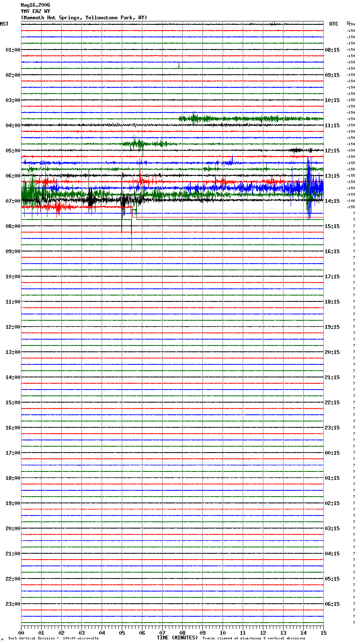Image resolution: width=357 pixels, height=644 pixels.
Task: Select the 06:00 MST hour label
Action: (13, 176)
